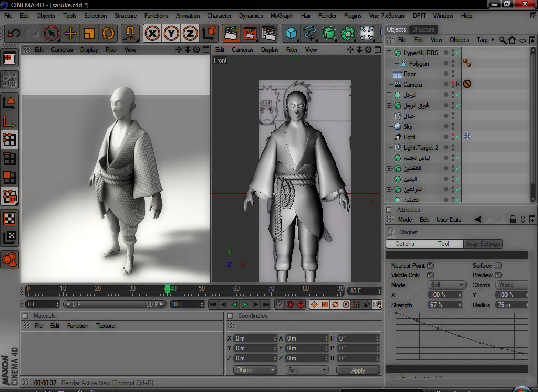This screenshot has width=538, height=392.
Task: Open the Character menu
Action: (219, 16)
